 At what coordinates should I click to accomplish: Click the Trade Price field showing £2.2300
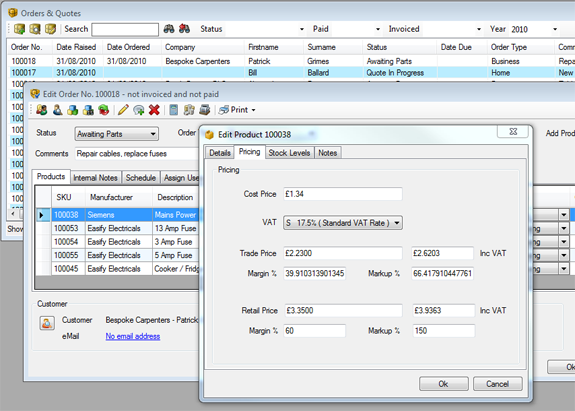click(343, 253)
